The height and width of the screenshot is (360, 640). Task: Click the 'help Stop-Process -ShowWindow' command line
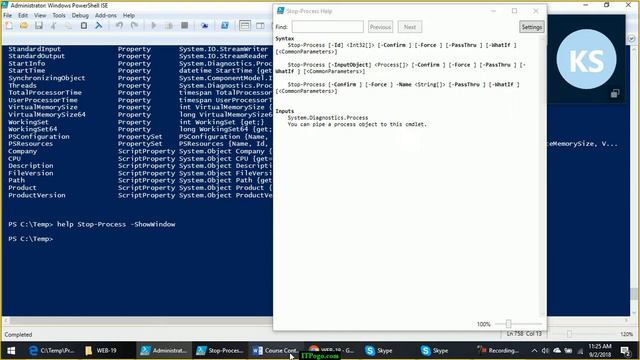pyautogui.click(x=116, y=224)
